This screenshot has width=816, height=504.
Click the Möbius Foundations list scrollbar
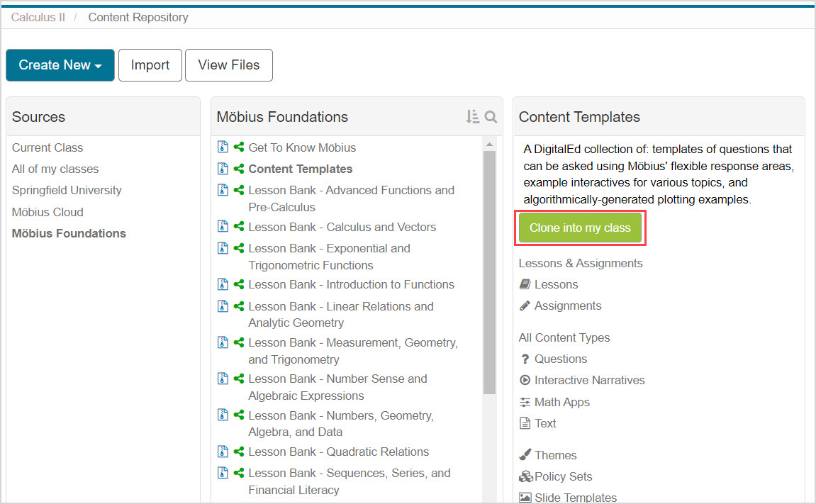pyautogui.click(x=489, y=269)
